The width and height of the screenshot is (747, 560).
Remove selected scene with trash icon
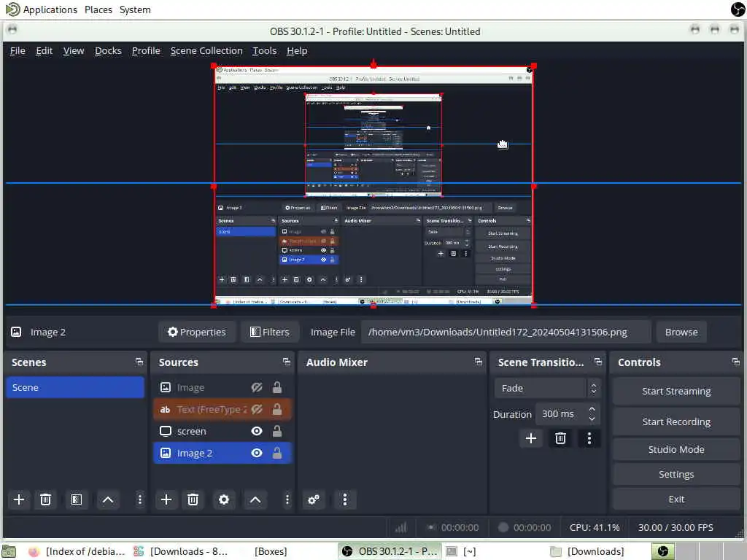(45, 499)
